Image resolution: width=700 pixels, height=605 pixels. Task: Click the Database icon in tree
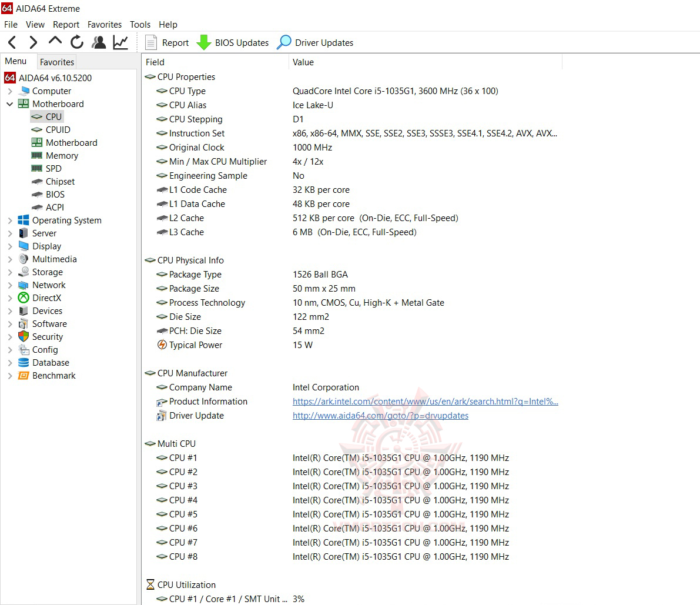tap(23, 363)
